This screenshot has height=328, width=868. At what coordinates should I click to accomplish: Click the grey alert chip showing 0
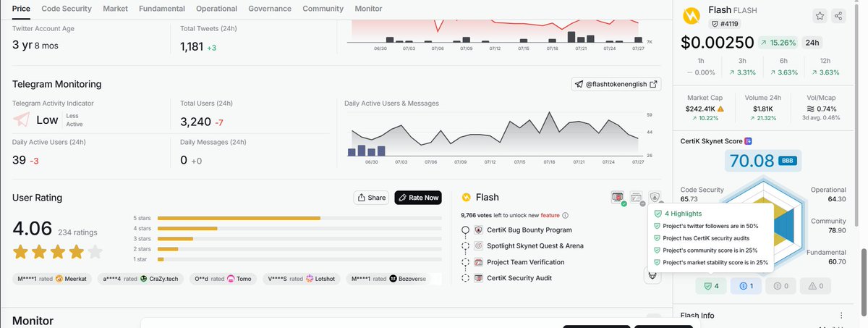(780, 286)
